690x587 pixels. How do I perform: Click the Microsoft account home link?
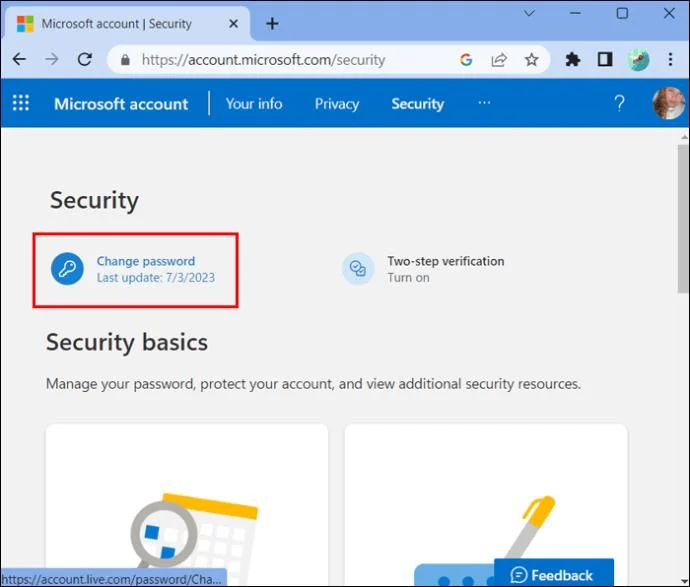(121, 104)
